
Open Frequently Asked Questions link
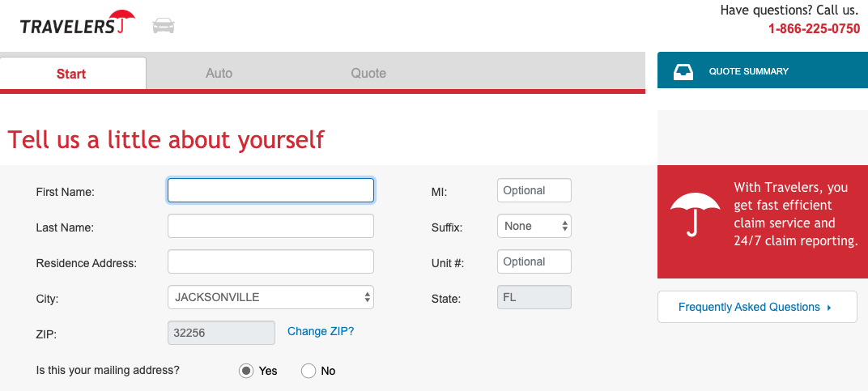[x=749, y=307]
